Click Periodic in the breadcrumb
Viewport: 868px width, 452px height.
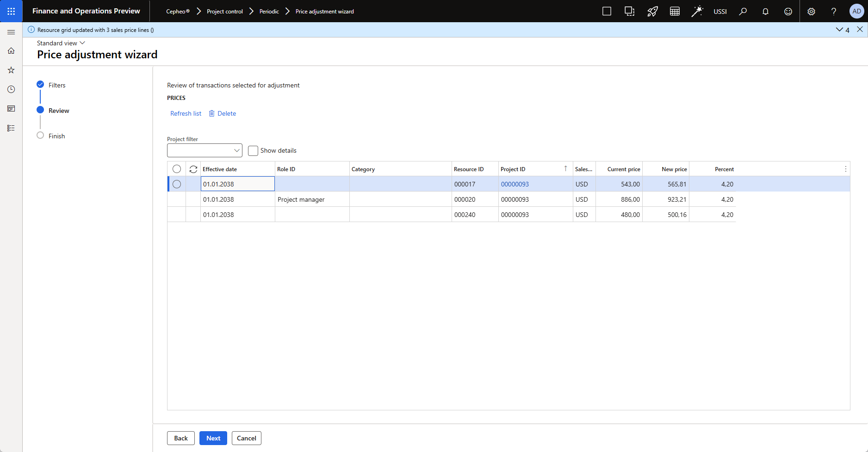[x=269, y=12]
